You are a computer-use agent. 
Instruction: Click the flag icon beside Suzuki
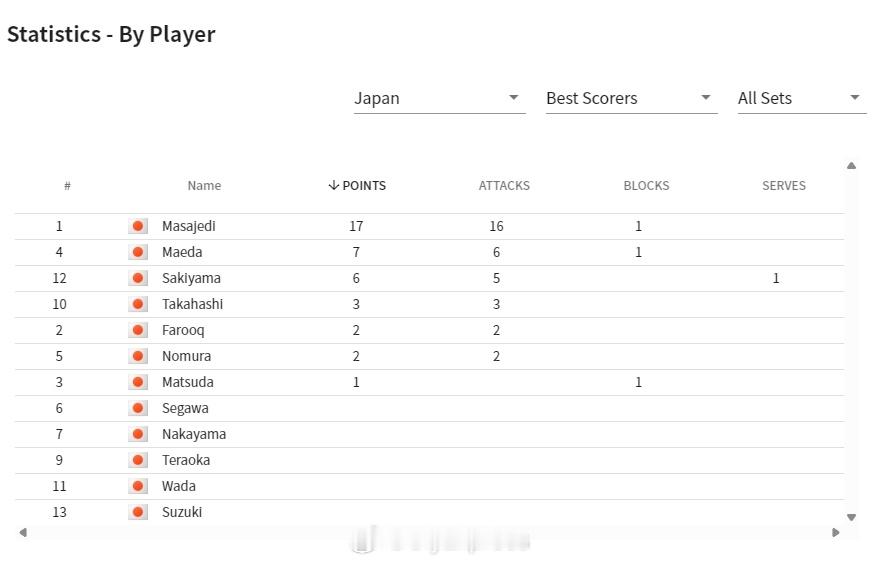(138, 512)
